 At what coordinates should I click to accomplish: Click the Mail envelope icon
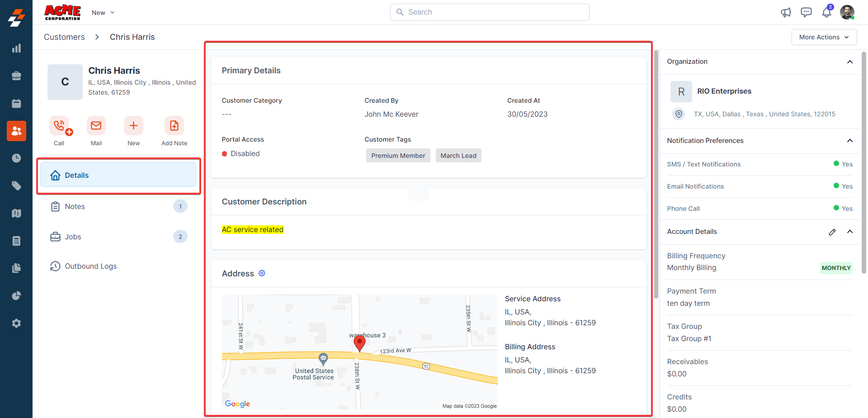(x=96, y=126)
